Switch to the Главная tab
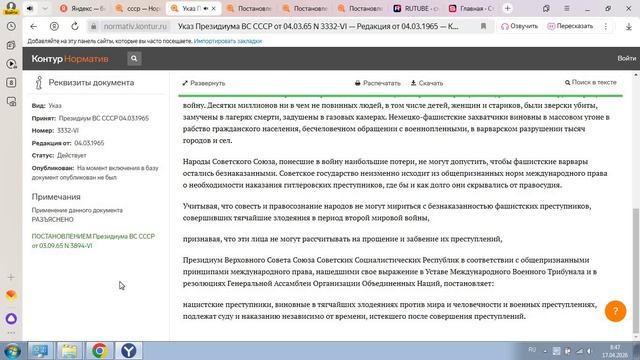The image size is (640, 360). (x=471, y=8)
